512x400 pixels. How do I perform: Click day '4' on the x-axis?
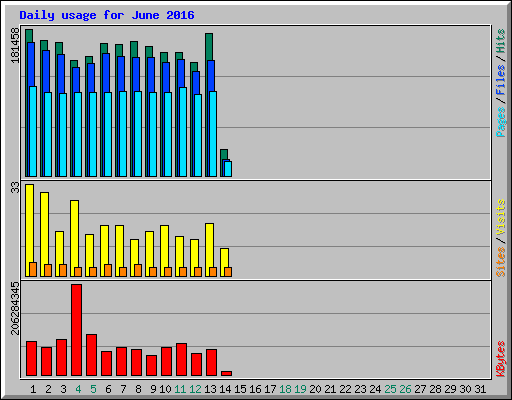click(78, 389)
